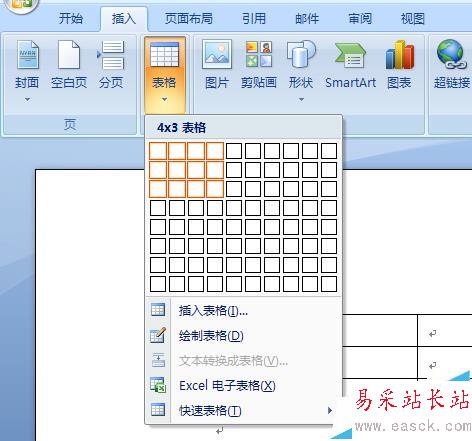472x441 pixels.
Task: Open the 快速表格 submenu arrow
Action: [330, 410]
